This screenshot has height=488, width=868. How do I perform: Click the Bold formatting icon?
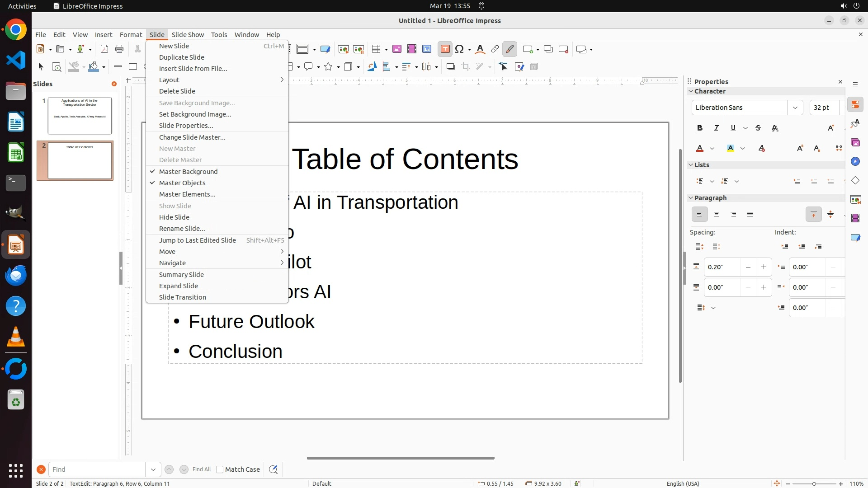coord(700,128)
